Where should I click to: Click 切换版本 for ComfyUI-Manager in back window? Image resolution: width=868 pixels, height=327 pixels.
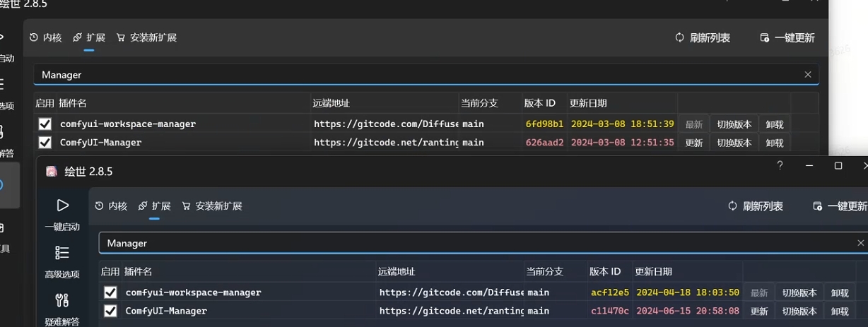tap(734, 143)
